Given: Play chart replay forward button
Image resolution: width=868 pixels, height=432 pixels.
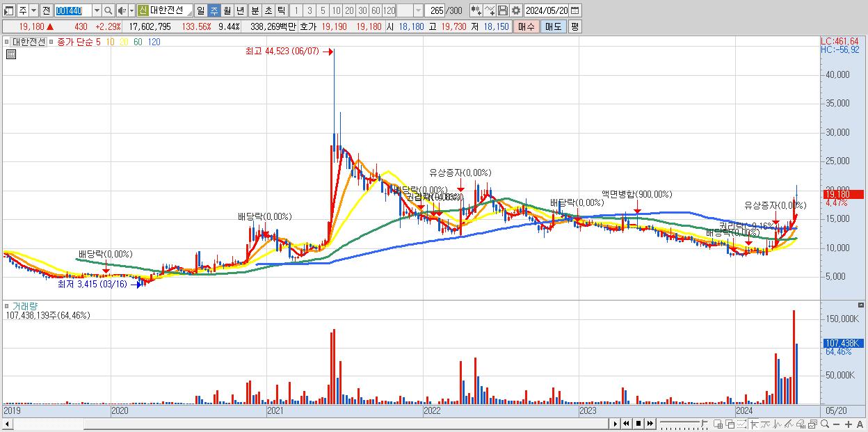Looking at the screenshot, I should [616, 424].
